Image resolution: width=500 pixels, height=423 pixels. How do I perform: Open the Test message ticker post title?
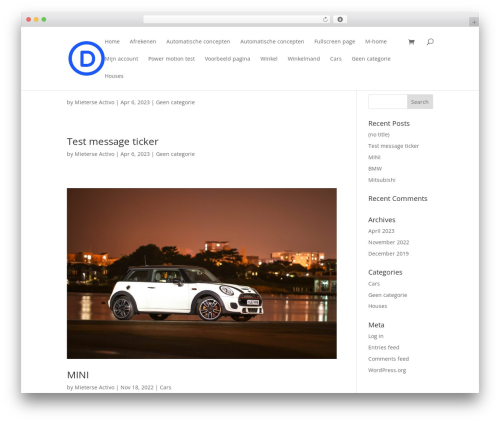tap(112, 141)
